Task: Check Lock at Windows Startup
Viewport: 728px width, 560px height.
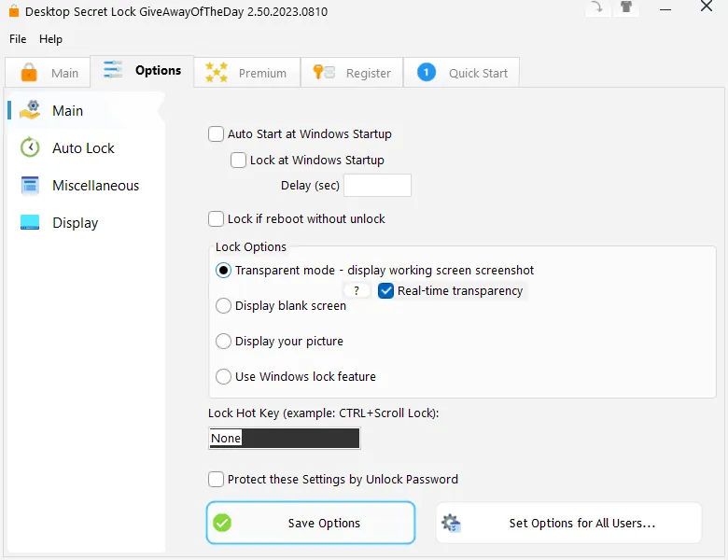Action: (x=238, y=161)
